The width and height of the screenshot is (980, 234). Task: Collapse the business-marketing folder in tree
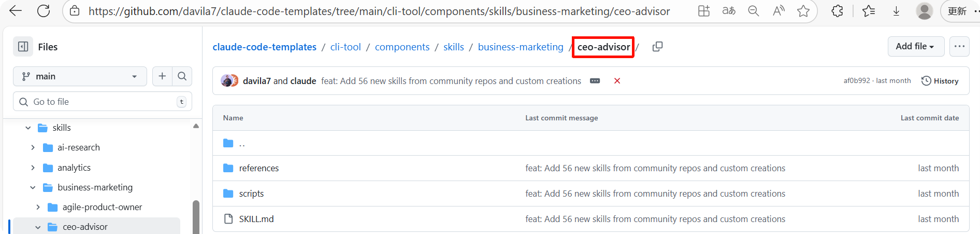pyautogui.click(x=33, y=187)
